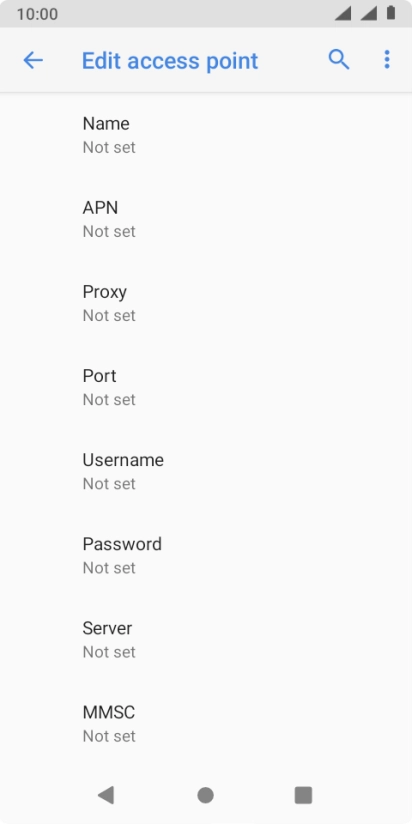Set the Username field

coord(206,471)
